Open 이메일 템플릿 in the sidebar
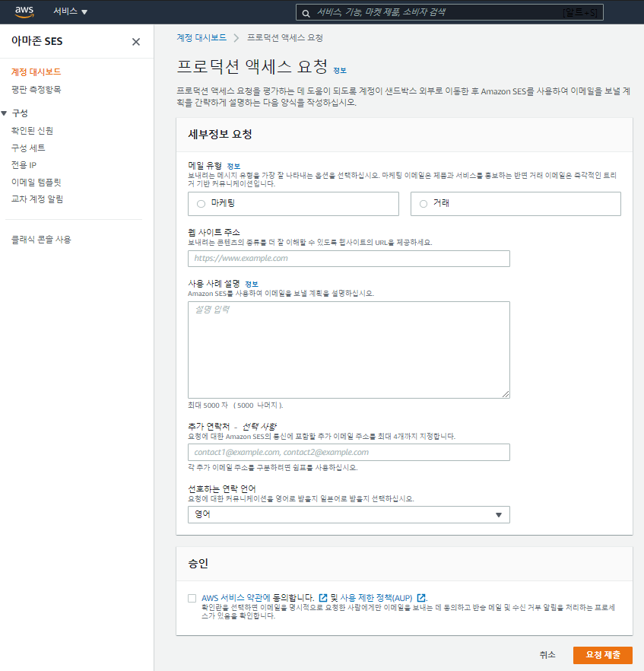This screenshot has height=671, width=644. 36,183
